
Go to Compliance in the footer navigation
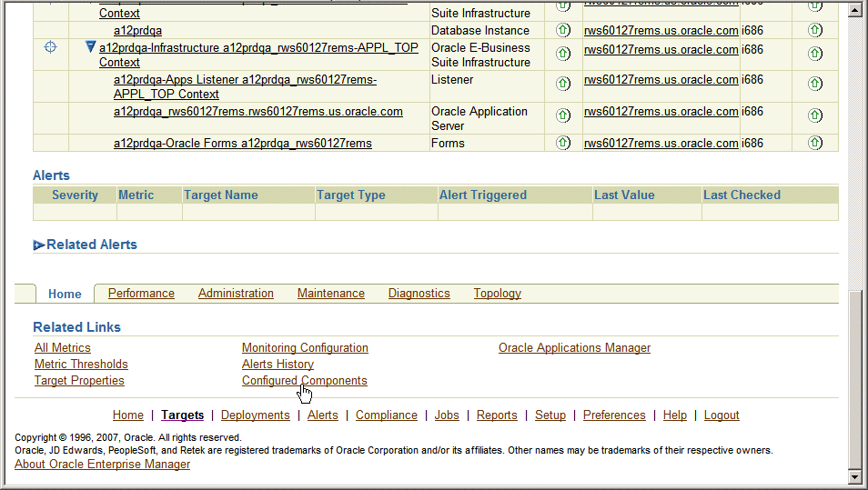pos(387,415)
